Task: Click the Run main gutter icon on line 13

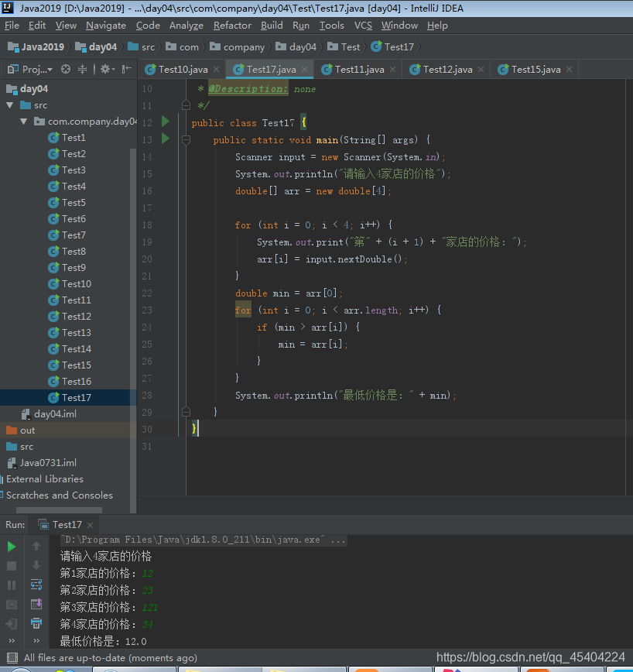Action: (166, 139)
